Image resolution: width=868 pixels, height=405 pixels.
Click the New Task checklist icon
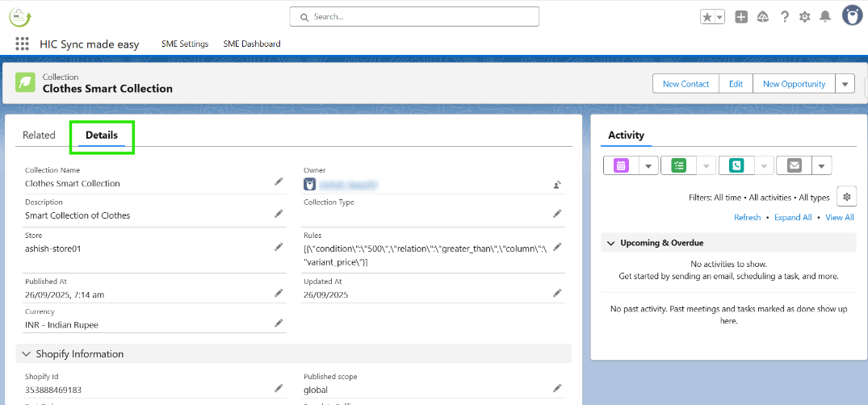pos(678,165)
